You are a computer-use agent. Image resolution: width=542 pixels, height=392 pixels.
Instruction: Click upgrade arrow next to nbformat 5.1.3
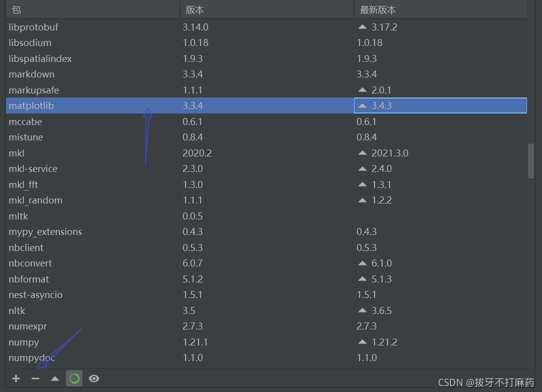pos(362,279)
